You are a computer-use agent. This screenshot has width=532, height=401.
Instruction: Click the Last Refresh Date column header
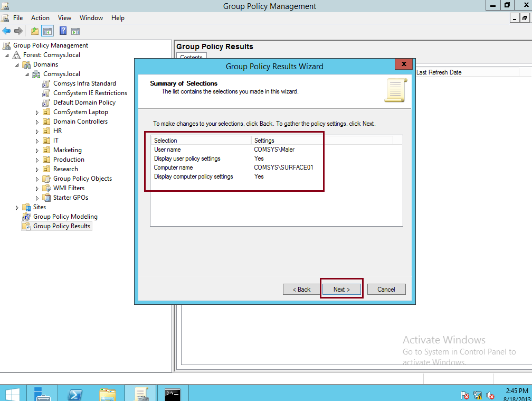tap(467, 72)
